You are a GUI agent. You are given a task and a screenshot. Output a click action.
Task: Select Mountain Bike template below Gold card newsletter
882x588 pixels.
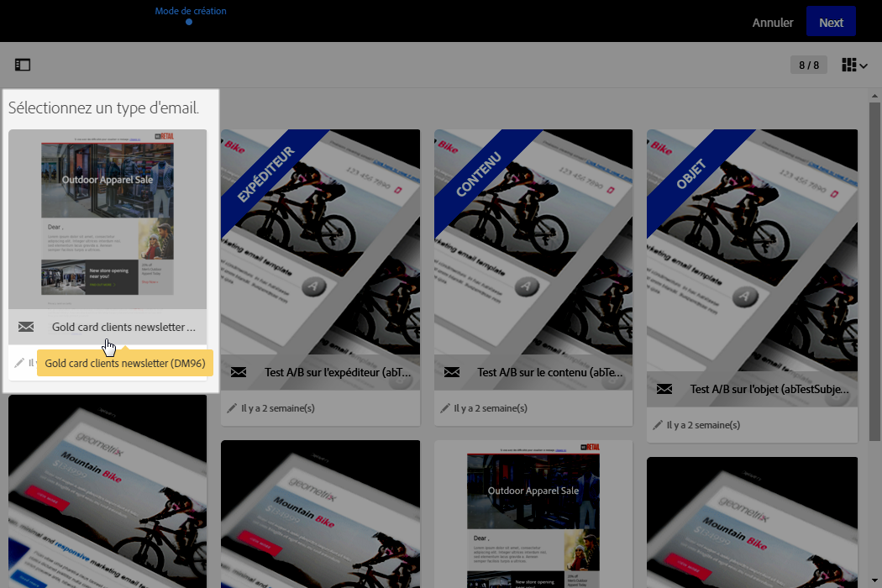pos(108,491)
